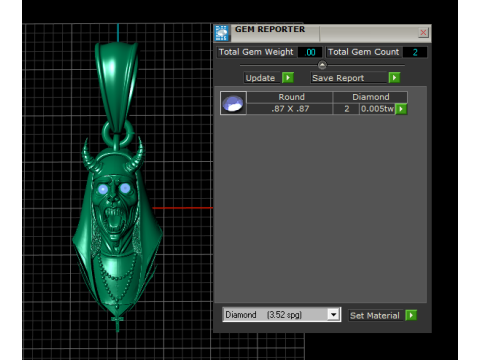This screenshot has width=480, height=360.
Task: Collapse the panel using the up-arrow handle
Action: click(x=322, y=65)
